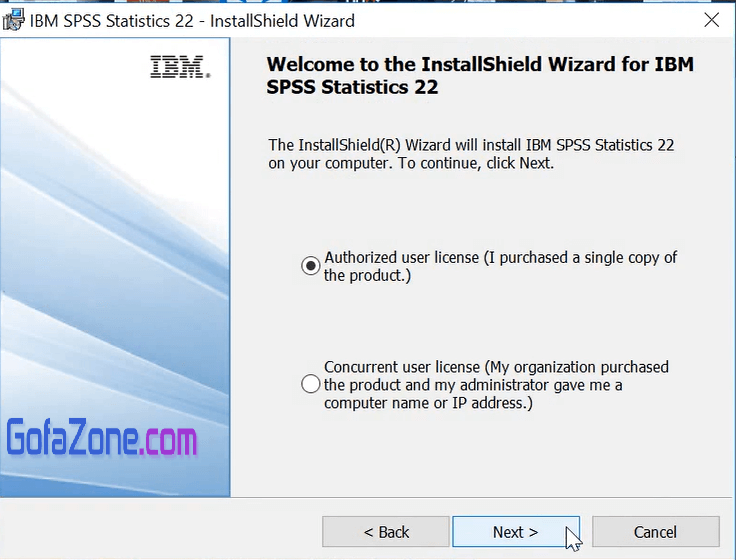Click empty footer area left of Back
Image resolution: width=736 pixels, height=560 pixels.
point(160,532)
